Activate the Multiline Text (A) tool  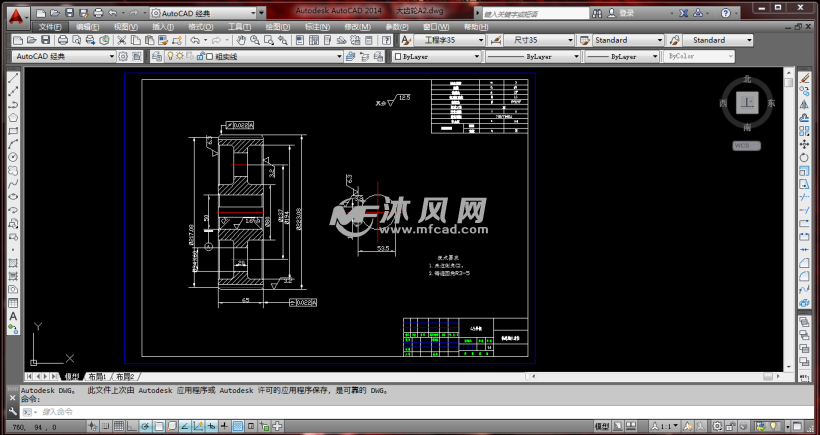click(x=13, y=316)
